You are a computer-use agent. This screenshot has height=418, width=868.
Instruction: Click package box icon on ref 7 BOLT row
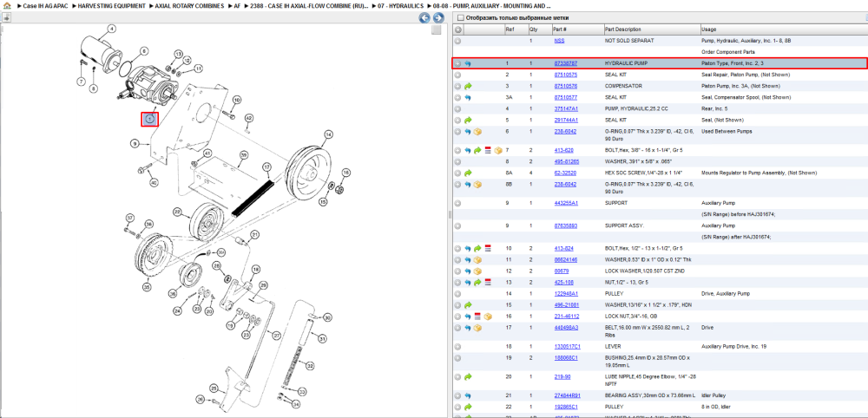pos(497,150)
